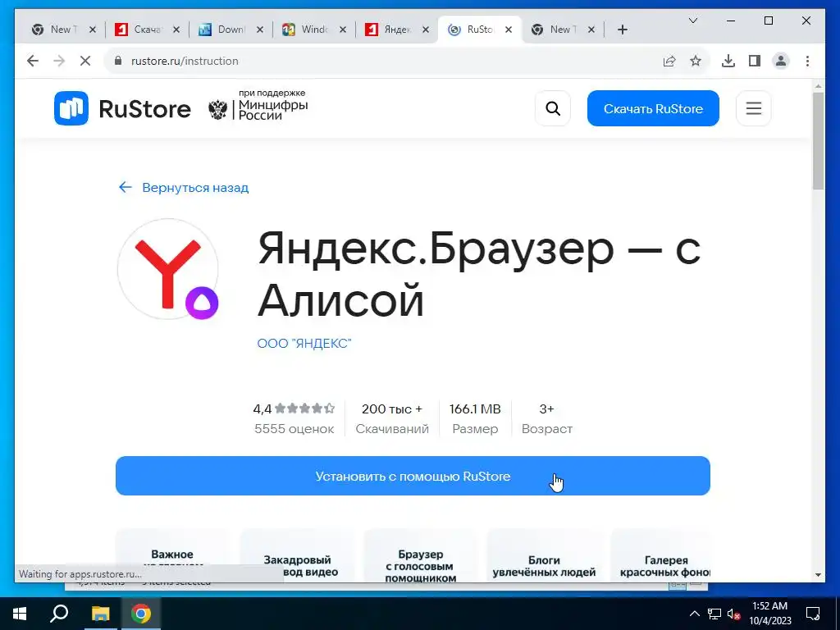Stop page loading with the X button
Image resolution: width=840 pixels, height=630 pixels.
click(x=85, y=61)
